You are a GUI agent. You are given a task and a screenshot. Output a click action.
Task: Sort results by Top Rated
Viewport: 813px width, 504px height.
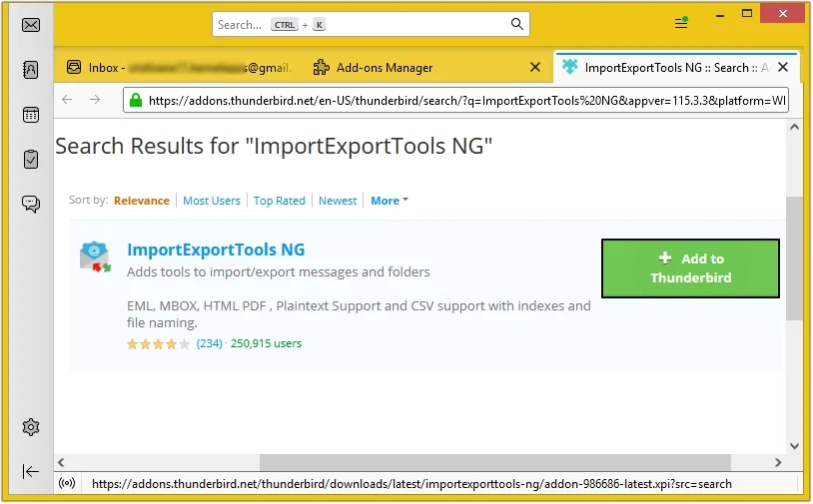pyautogui.click(x=280, y=201)
